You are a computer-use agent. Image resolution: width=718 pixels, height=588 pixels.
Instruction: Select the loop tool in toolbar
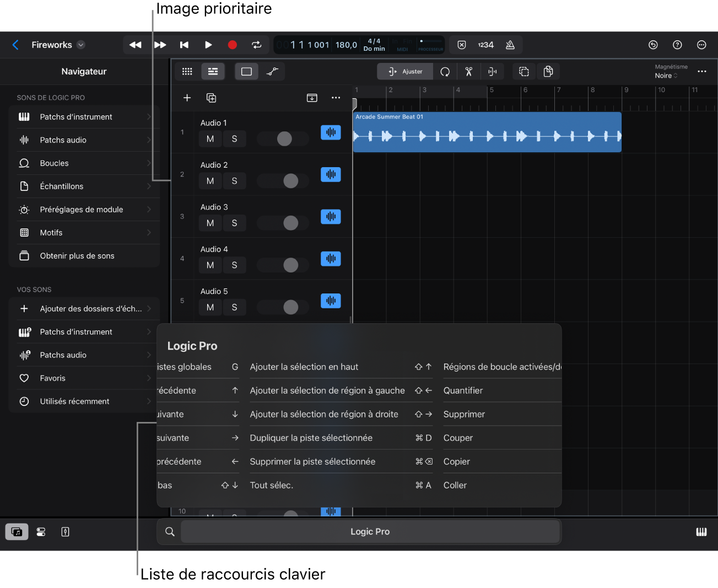click(445, 72)
